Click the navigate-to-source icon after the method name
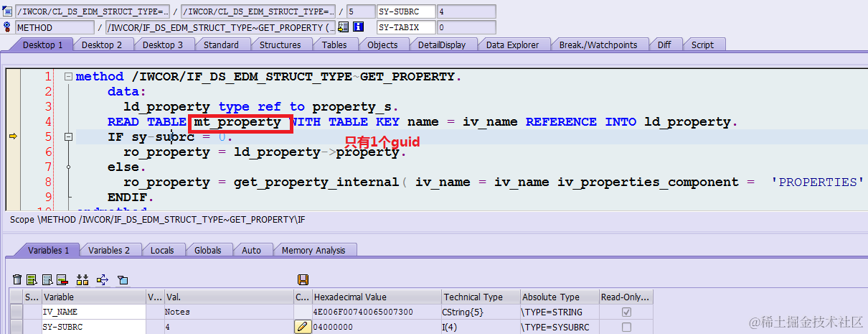This screenshot has width=868, height=334. (x=343, y=27)
